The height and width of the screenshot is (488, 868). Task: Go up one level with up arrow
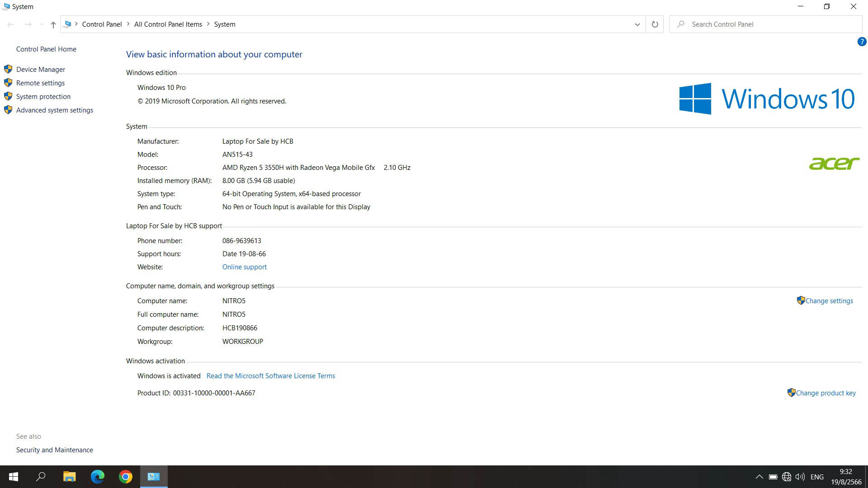[x=53, y=24]
